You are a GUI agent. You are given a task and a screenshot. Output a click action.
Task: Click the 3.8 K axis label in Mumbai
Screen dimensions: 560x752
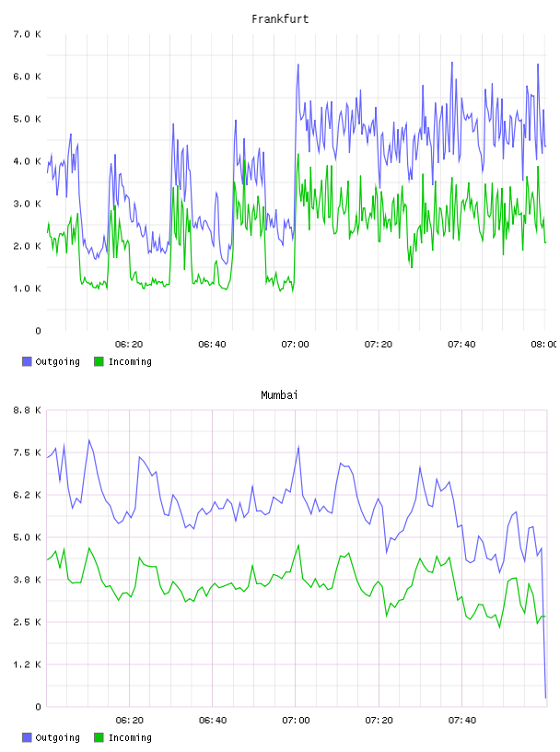(28, 580)
